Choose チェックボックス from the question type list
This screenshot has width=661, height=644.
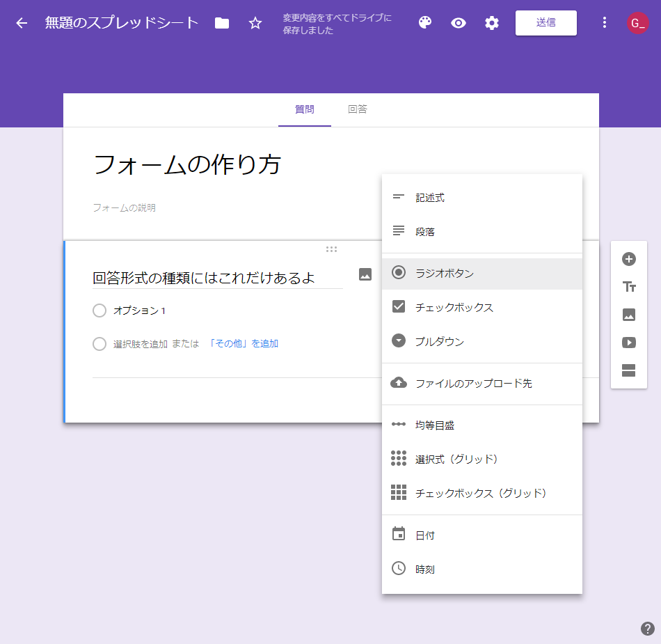pyautogui.click(x=454, y=307)
